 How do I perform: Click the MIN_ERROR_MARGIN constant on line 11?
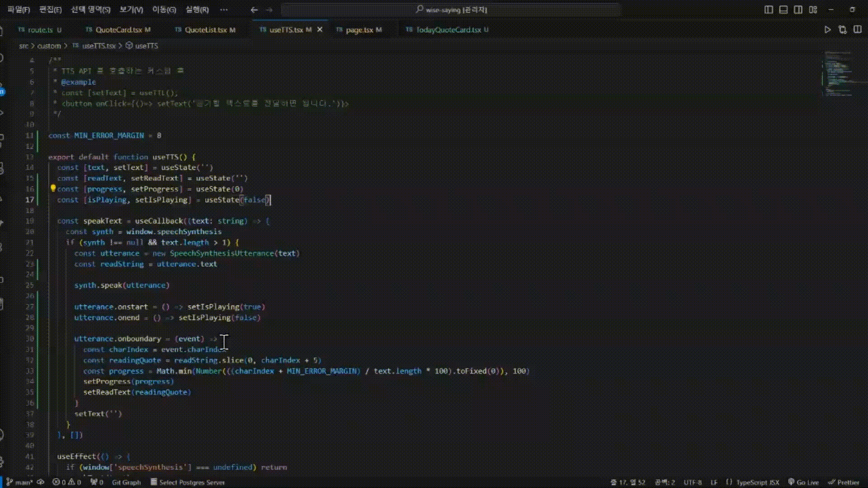[x=109, y=135]
